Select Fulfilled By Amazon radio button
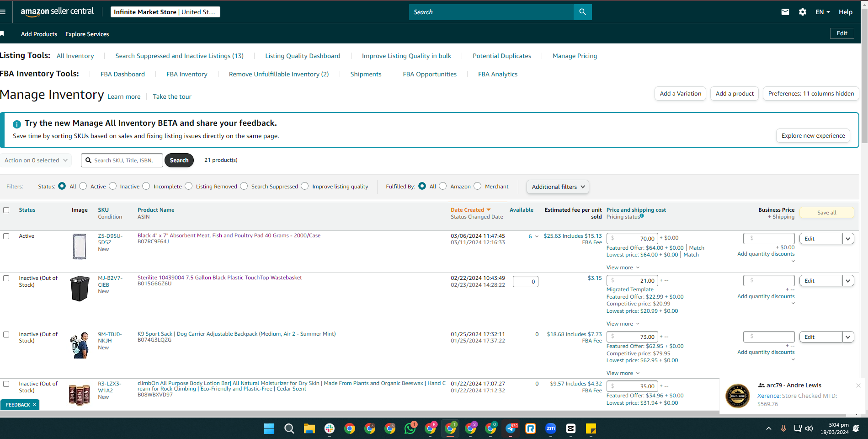This screenshot has height=439, width=868. tap(443, 186)
